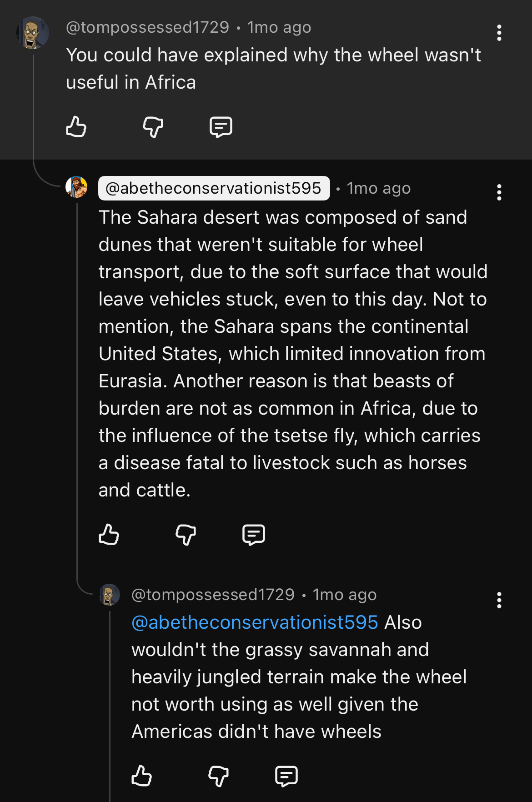Reply to abetheconservationist595's Sahara comment
This screenshot has height=802, width=532.
coord(254,534)
